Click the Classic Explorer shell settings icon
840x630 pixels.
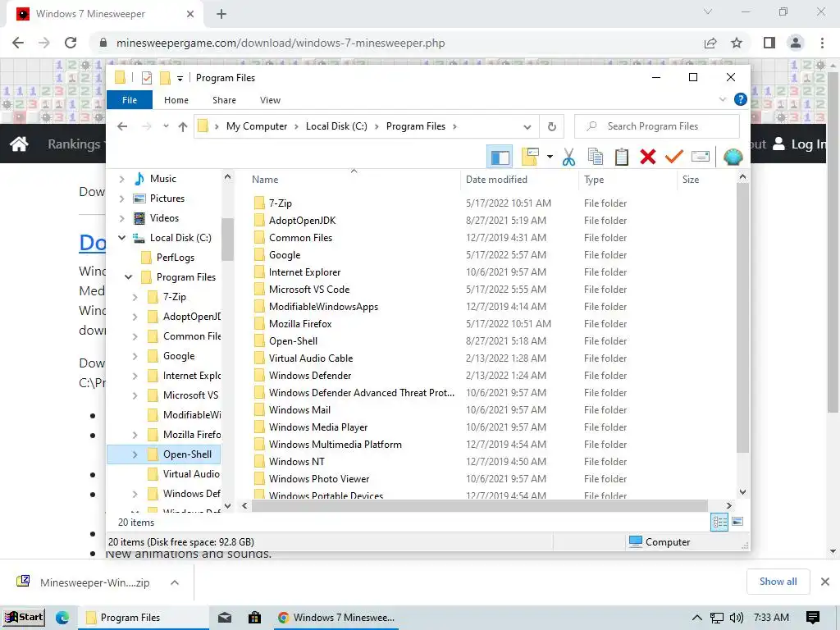click(733, 157)
